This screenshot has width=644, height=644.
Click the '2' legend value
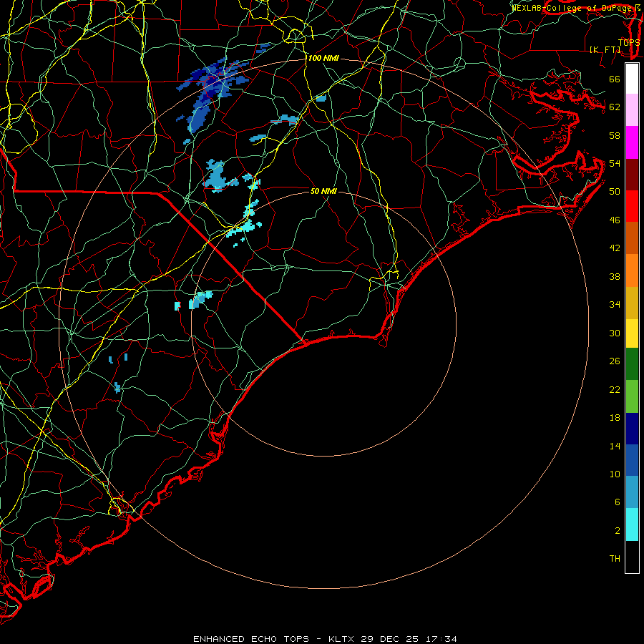coord(617,530)
